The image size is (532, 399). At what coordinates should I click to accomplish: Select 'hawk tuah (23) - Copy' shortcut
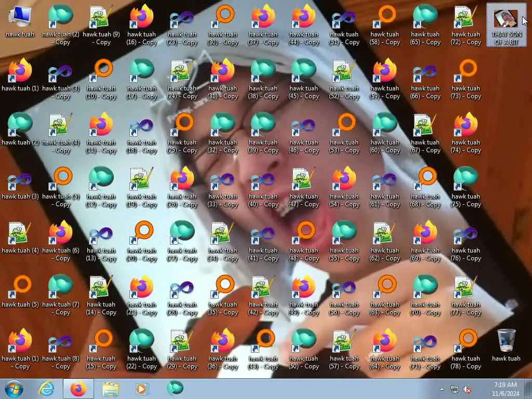(182, 25)
